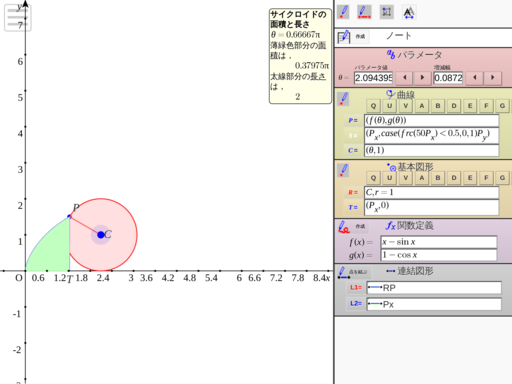Select the G button in 基本図形 row
Viewport: 512px width, 384px height.
tap(502, 178)
